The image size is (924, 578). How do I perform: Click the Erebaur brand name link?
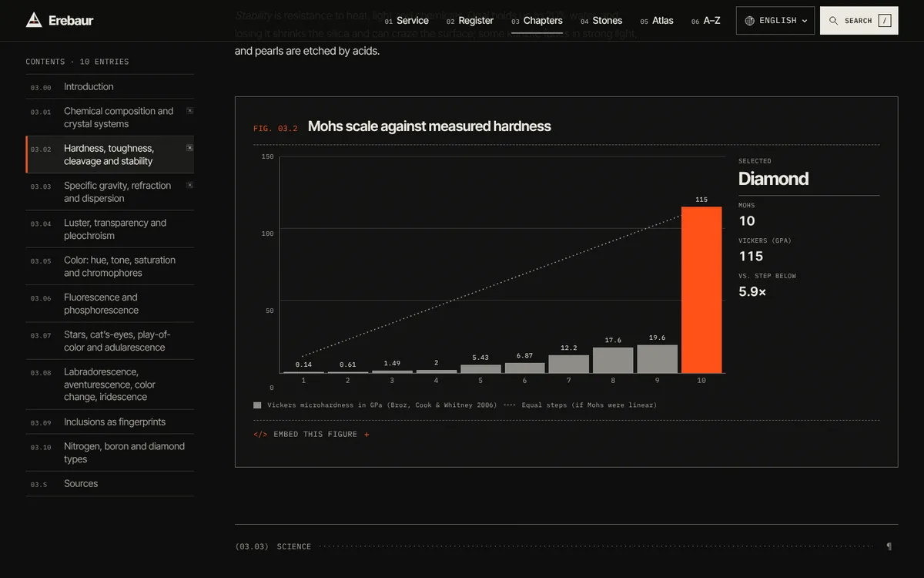click(x=71, y=21)
